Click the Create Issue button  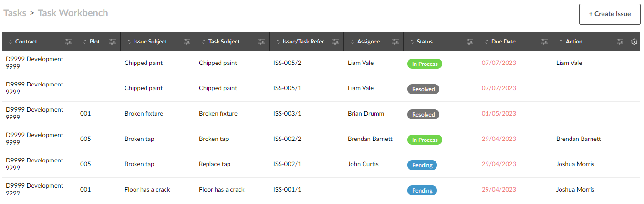click(609, 14)
